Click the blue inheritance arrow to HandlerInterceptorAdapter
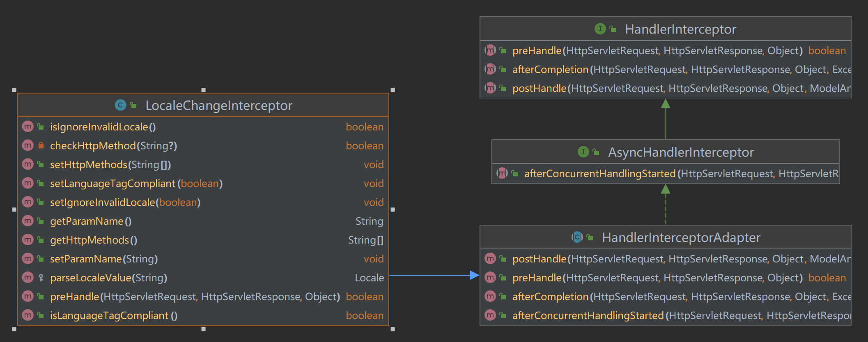The height and width of the screenshot is (342, 868). pos(431,275)
